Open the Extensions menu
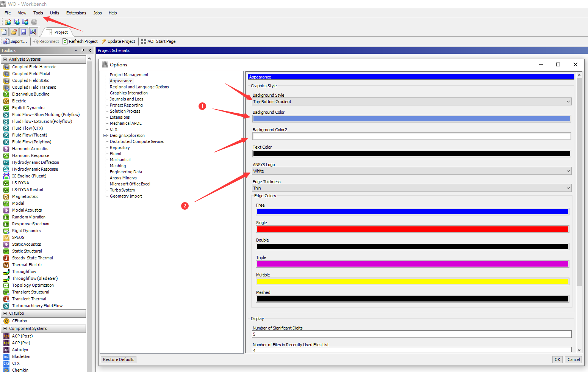 [x=76, y=13]
